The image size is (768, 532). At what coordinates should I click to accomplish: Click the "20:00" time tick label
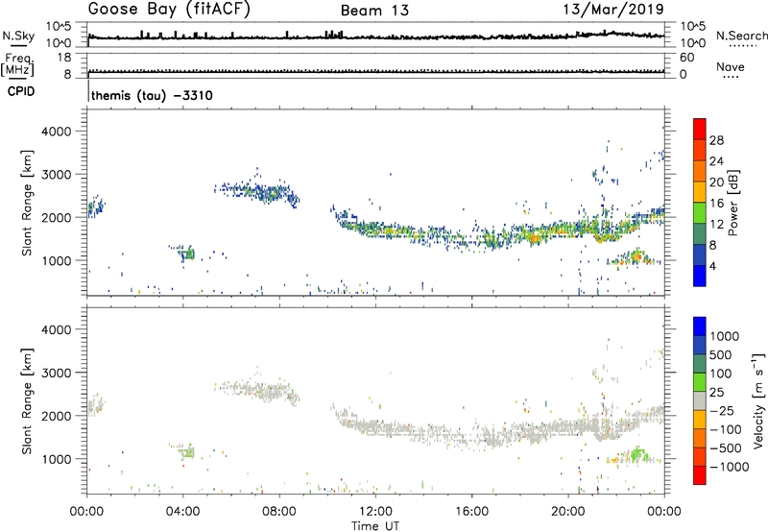click(567, 512)
